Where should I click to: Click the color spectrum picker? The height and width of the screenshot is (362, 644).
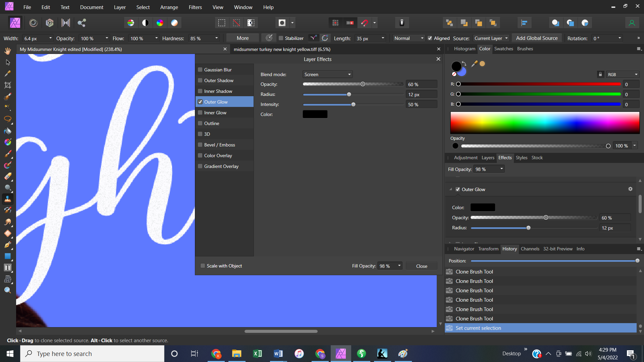click(x=545, y=123)
